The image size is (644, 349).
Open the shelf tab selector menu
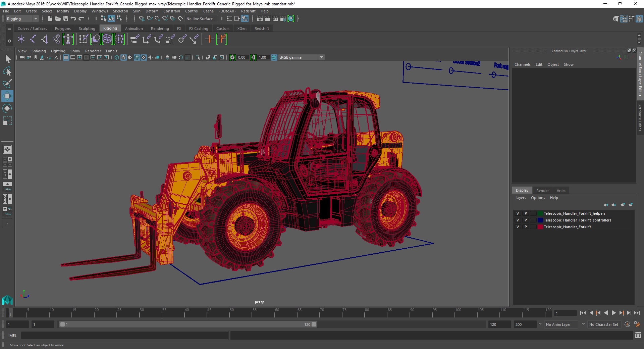(9, 29)
